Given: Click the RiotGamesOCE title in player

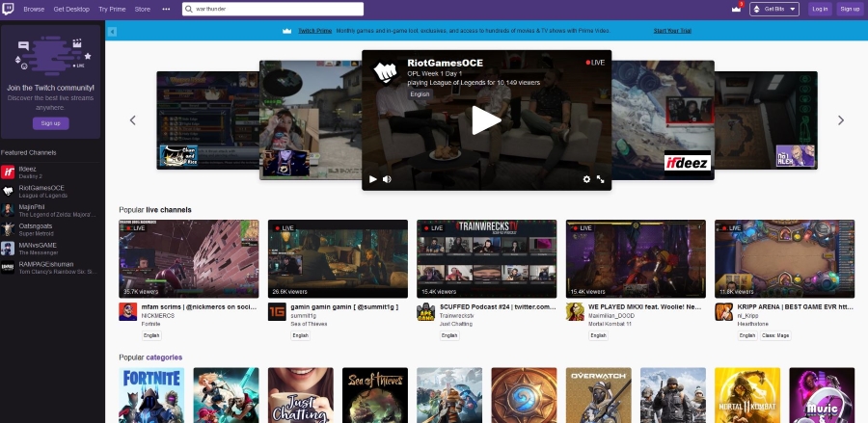Looking at the screenshot, I should tap(445, 63).
